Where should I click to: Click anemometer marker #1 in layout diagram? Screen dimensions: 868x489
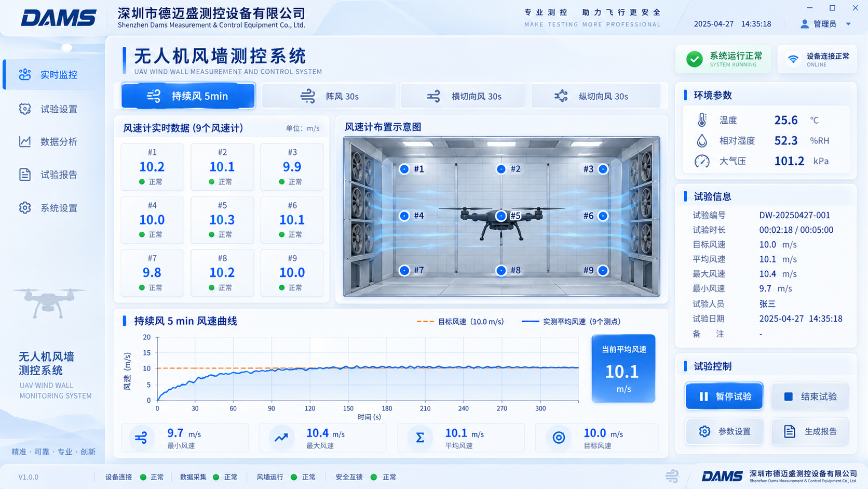(404, 169)
